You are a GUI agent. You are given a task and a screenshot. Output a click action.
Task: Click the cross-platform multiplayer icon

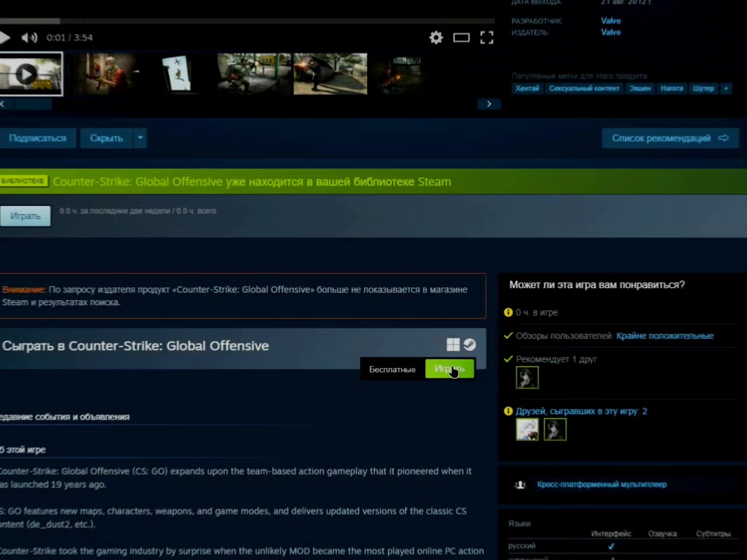520,485
